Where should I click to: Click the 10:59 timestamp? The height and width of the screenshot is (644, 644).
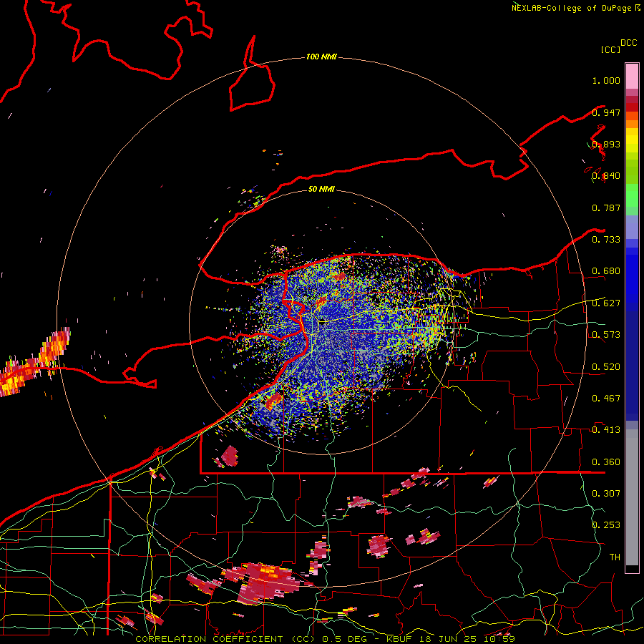coord(499,639)
